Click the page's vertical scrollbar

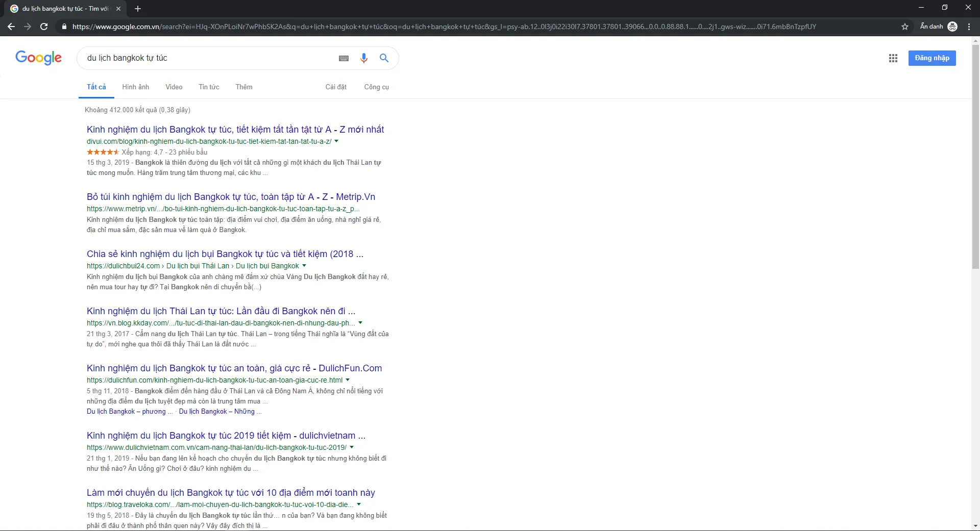[975, 153]
